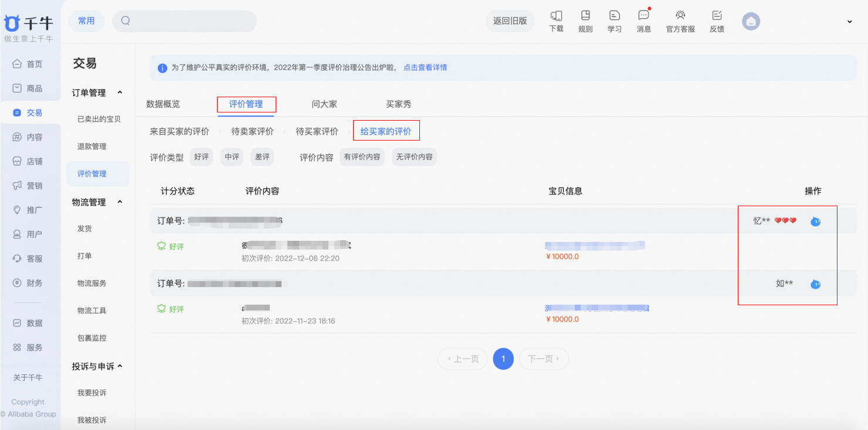This screenshot has height=430, width=868.
Task: Click buyer name 忆**
Action: pyautogui.click(x=762, y=221)
